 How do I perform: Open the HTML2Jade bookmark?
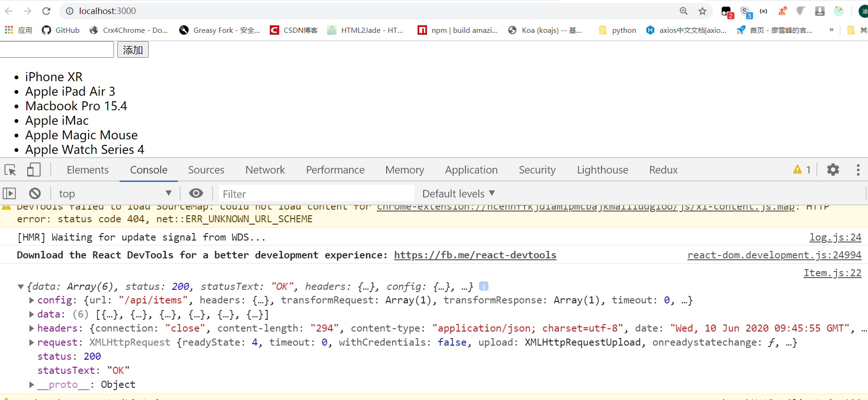tap(365, 30)
